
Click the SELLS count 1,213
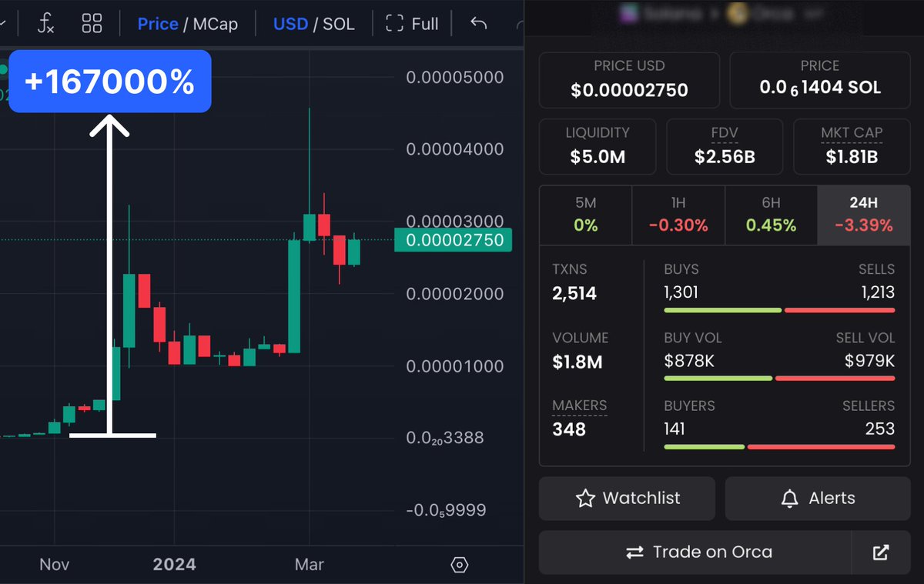pyautogui.click(x=879, y=292)
